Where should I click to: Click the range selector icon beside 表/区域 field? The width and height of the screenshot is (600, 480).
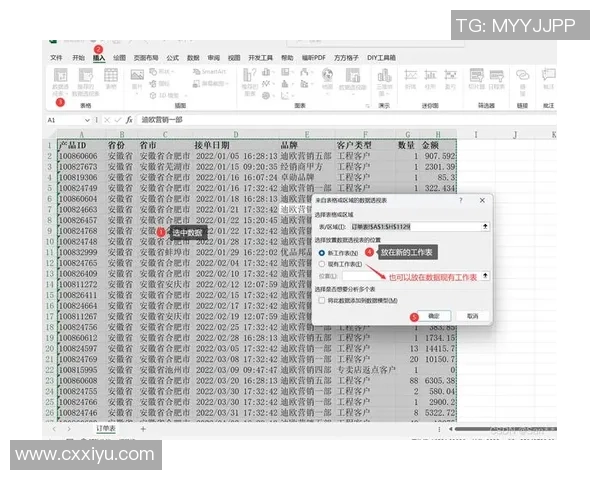485,227
